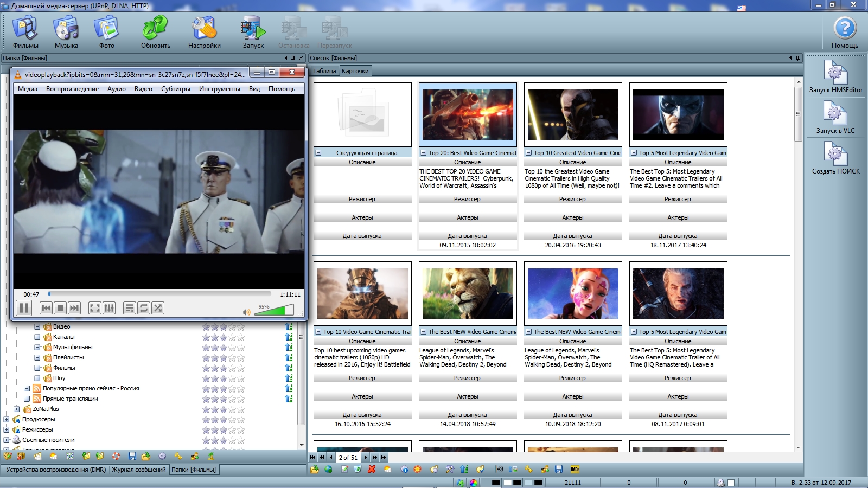Click the recycle bin icon in cards toolbar
The image size is (868, 488).
click(358, 469)
